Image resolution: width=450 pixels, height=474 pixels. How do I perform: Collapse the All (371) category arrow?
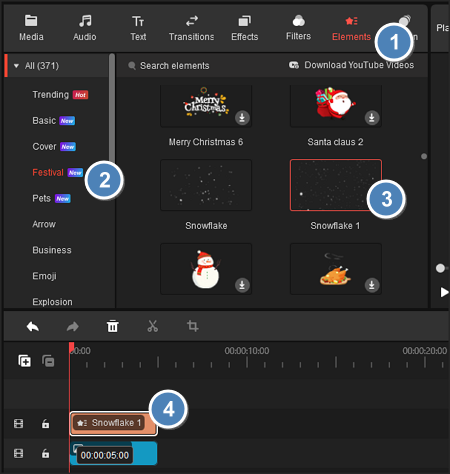point(16,66)
